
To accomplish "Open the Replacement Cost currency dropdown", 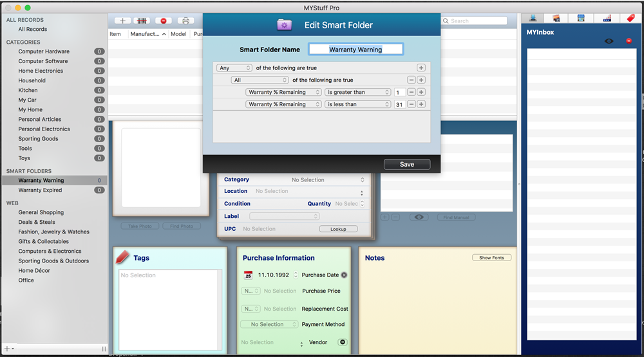I will [x=251, y=309].
